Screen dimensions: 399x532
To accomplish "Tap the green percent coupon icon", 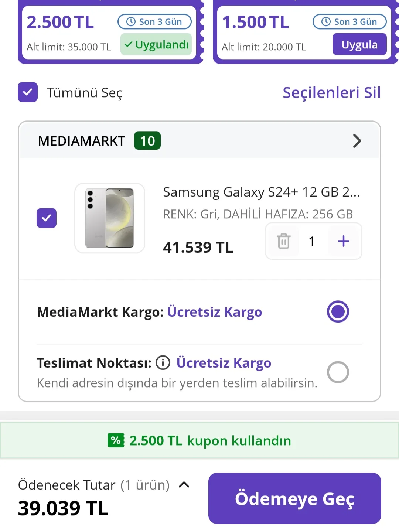I will (x=116, y=440).
